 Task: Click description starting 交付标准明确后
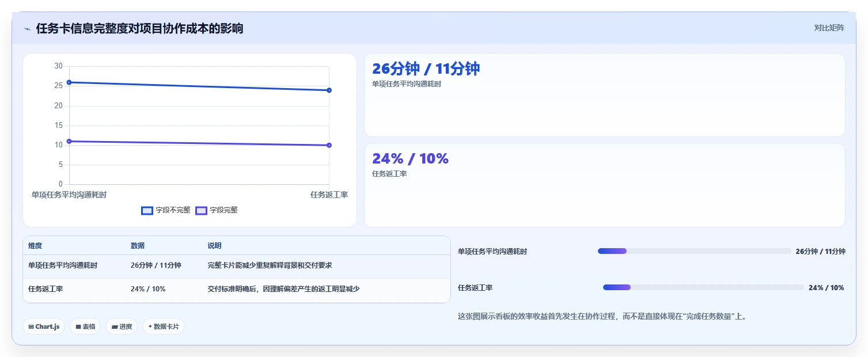click(x=283, y=289)
